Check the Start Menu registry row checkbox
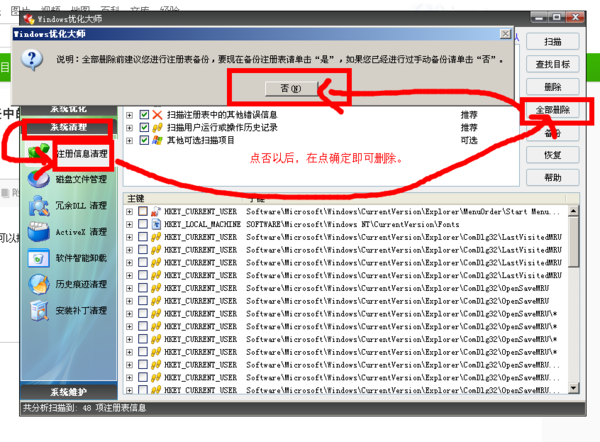This screenshot has height=442, width=600. (x=143, y=211)
